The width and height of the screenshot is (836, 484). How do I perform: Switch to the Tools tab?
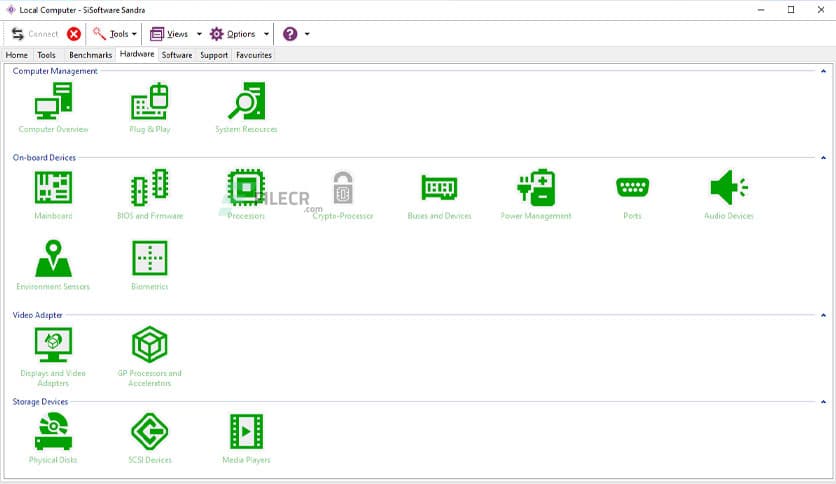[x=46, y=55]
